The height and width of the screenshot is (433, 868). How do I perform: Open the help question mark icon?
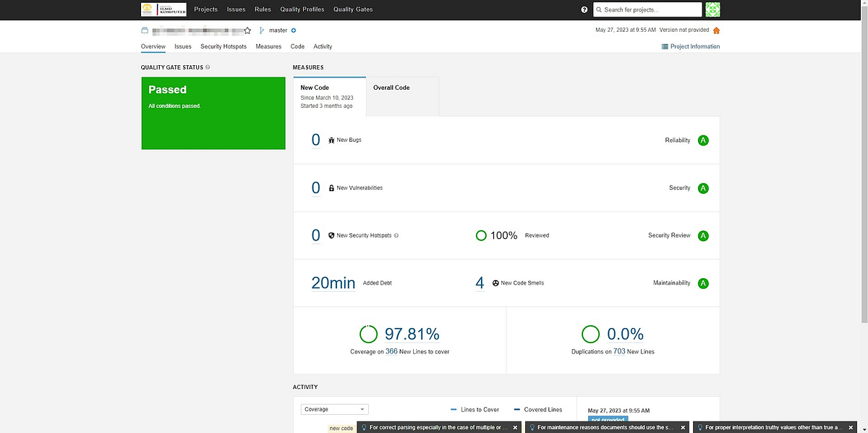point(584,9)
